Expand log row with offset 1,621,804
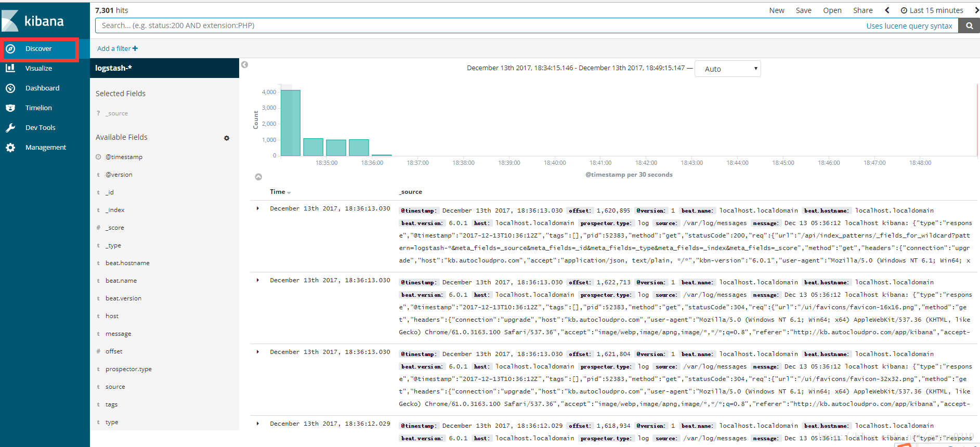 click(x=258, y=352)
